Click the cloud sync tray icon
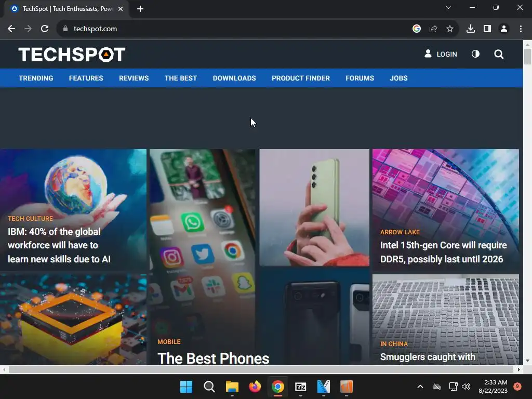This screenshot has height=399, width=532. pyautogui.click(x=437, y=387)
